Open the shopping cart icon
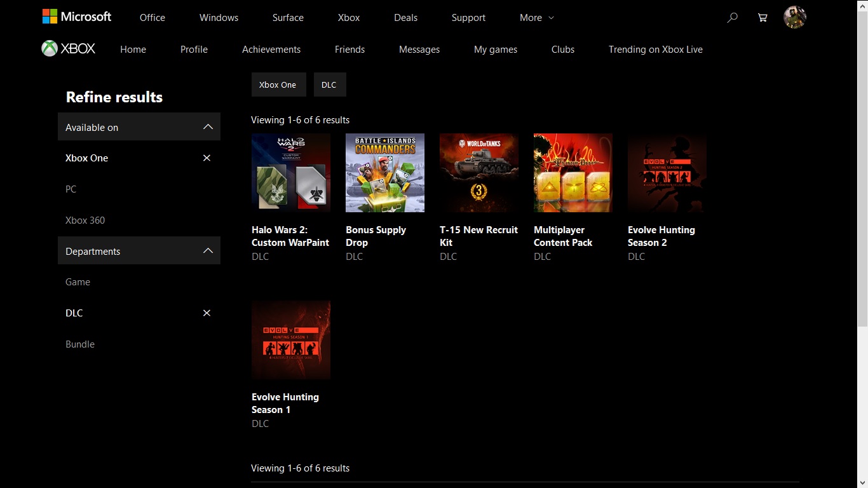Screen dimensions: 868x488 point(763,18)
